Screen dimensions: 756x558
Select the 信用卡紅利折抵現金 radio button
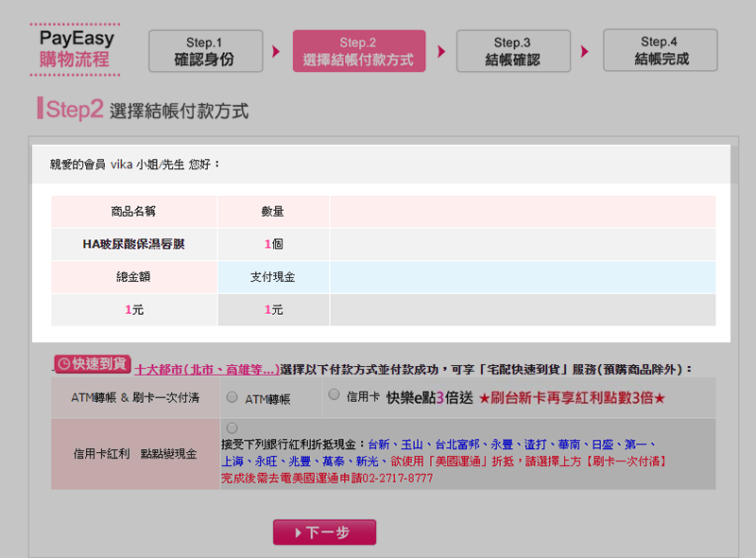232,428
